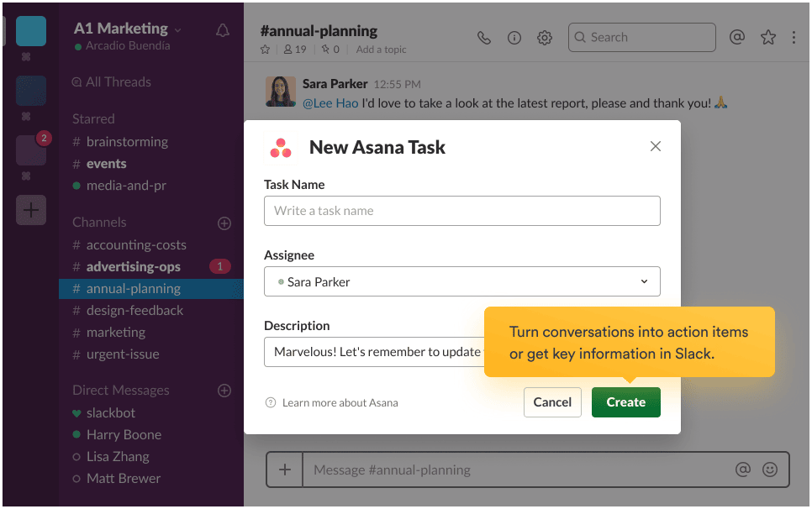View pinned items count icon

click(x=330, y=50)
